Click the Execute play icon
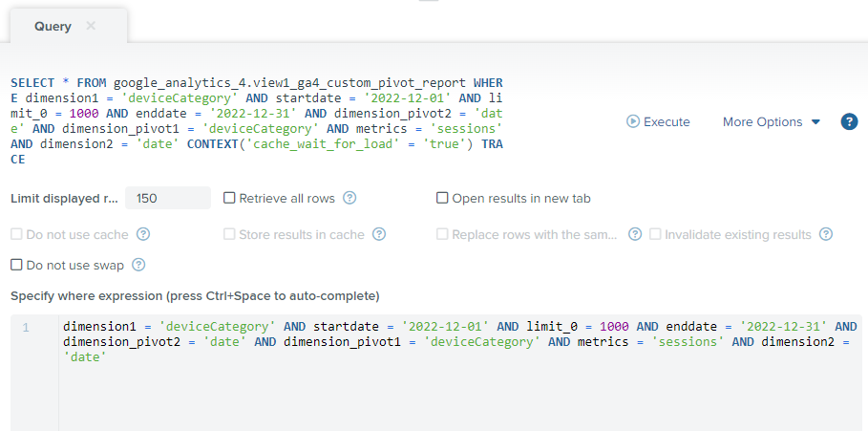The width and height of the screenshot is (868, 431). [x=633, y=121]
